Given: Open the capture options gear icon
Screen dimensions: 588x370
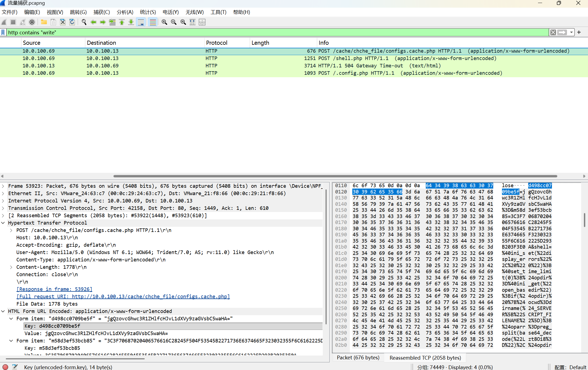Looking at the screenshot, I should pyautogui.click(x=32, y=22).
